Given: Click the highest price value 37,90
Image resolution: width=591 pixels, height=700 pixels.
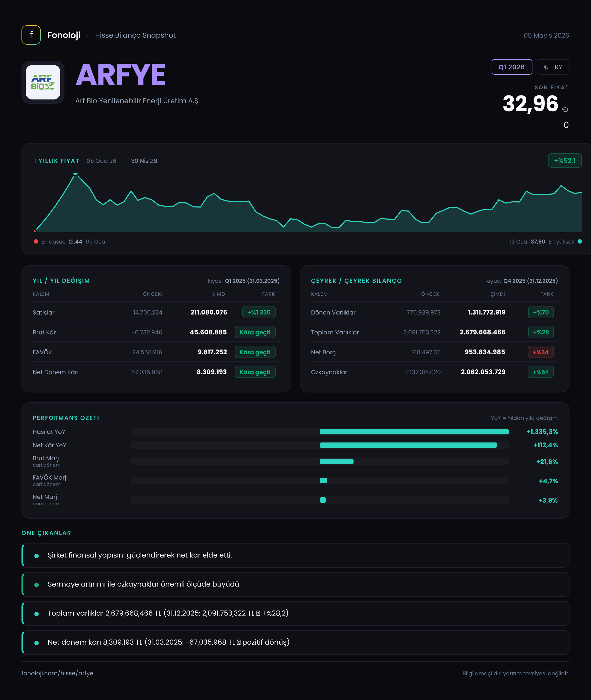Looking at the screenshot, I should point(538,241).
